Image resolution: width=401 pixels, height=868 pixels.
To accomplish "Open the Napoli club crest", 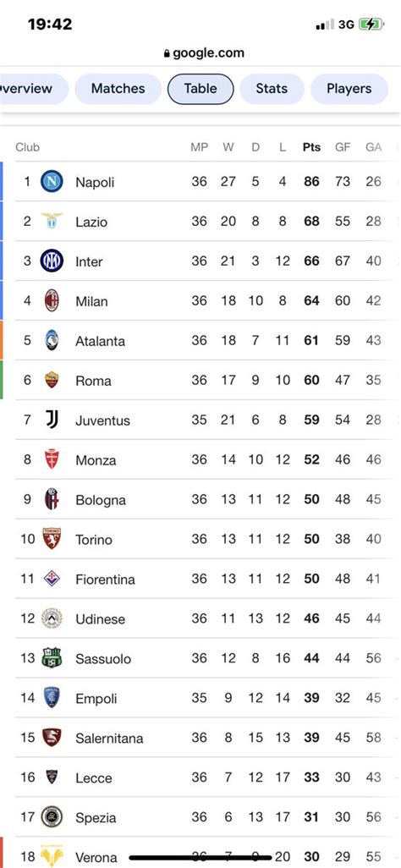I will 52,181.
